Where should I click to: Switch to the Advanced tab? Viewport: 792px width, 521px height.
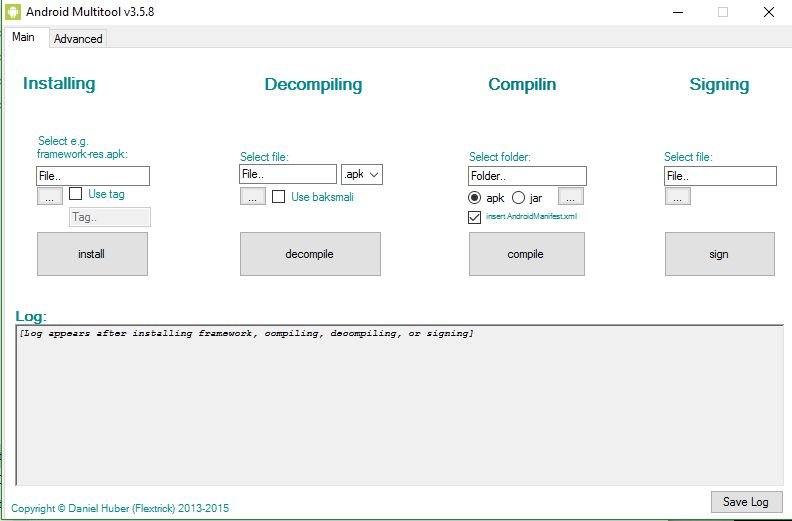point(78,39)
